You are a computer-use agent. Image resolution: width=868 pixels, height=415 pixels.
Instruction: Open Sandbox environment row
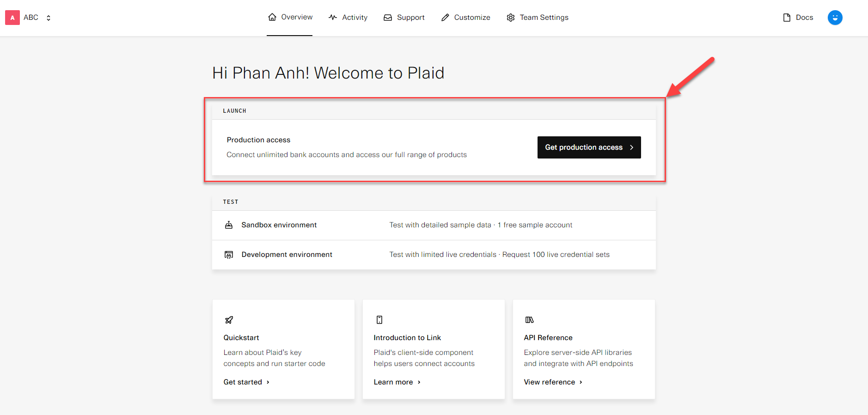(x=279, y=225)
